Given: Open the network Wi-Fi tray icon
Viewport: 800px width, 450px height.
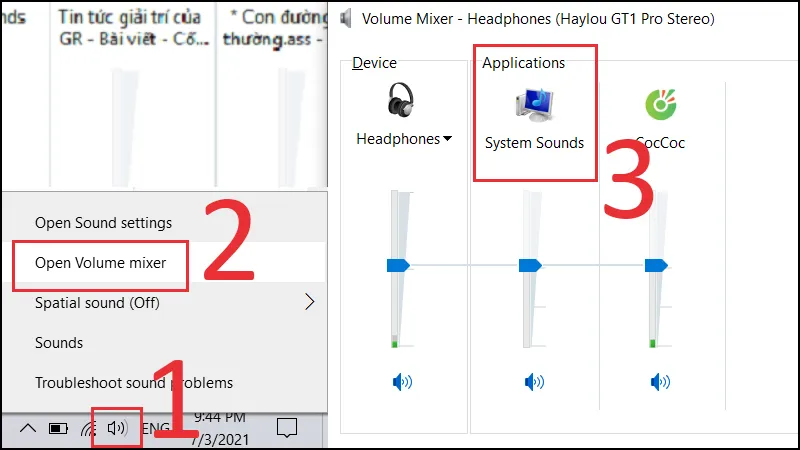Looking at the screenshot, I should point(89,429).
